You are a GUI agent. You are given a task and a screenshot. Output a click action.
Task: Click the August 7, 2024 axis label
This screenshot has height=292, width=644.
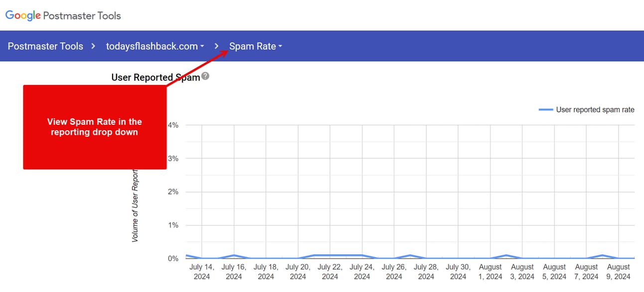pos(587,272)
